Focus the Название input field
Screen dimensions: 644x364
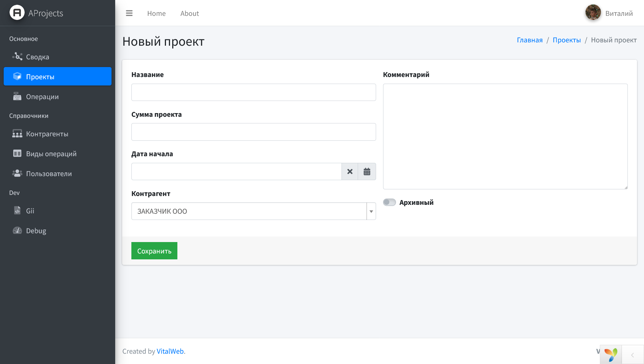point(254,92)
